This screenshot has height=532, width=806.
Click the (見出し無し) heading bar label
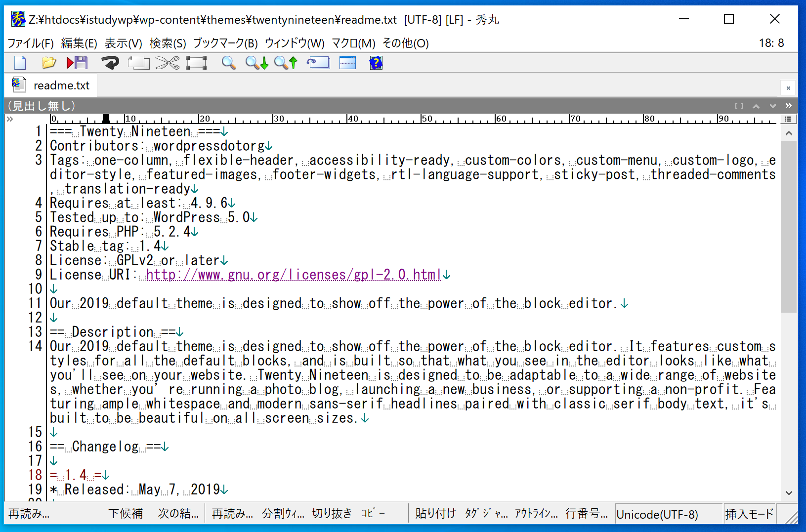(42, 106)
